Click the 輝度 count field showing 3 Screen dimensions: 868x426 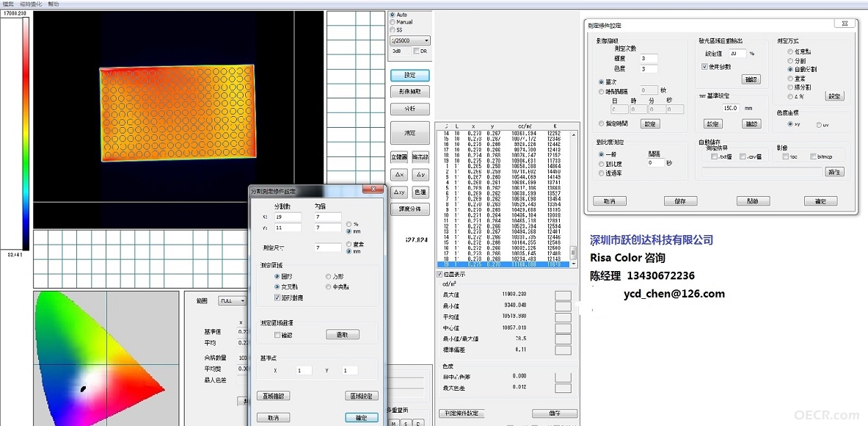650,58
